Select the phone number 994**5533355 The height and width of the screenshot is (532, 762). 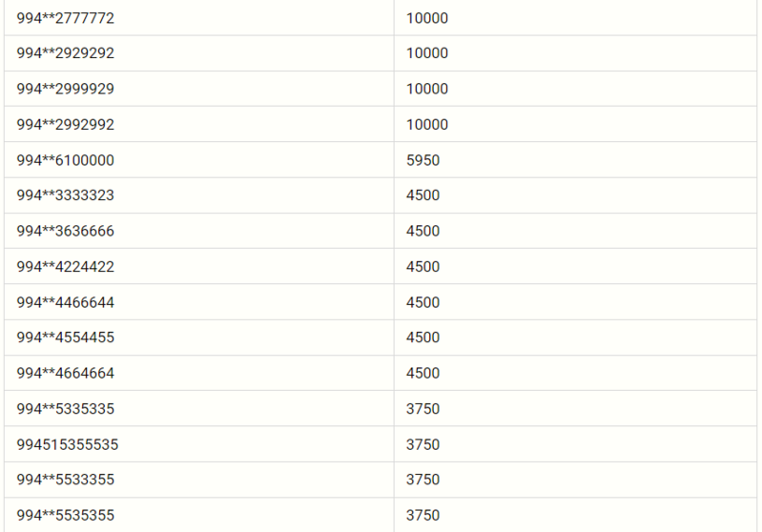click(x=65, y=480)
